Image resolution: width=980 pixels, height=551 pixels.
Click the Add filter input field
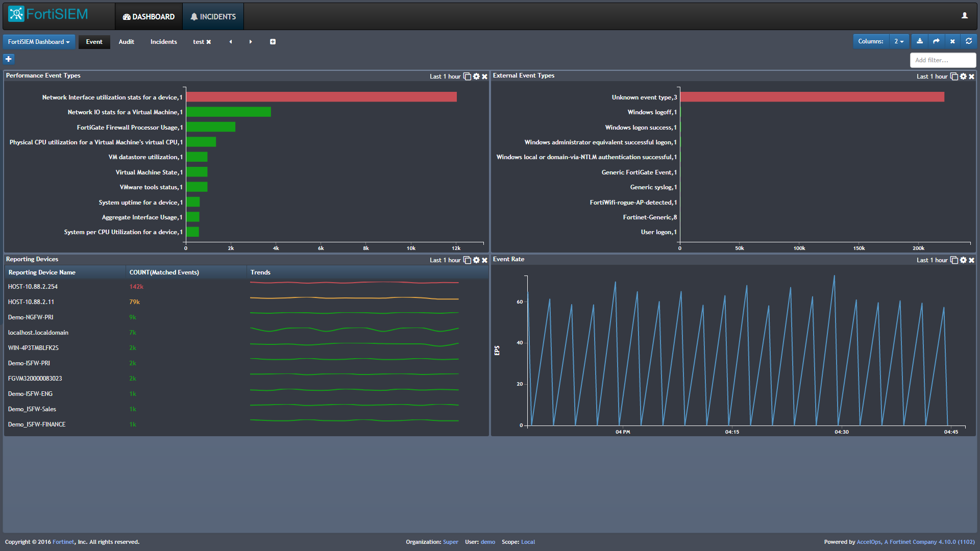pos(942,60)
